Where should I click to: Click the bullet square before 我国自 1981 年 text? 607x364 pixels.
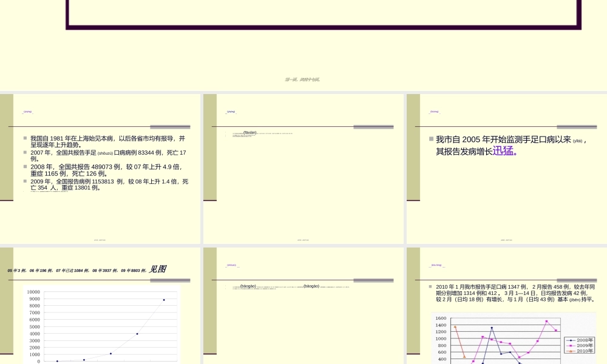[24, 137]
